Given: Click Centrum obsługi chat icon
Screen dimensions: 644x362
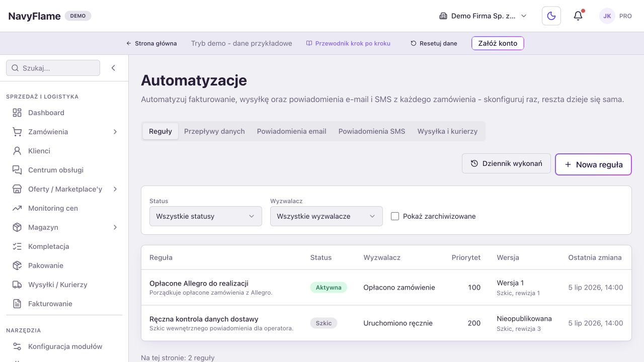Looking at the screenshot, I should coord(17,170).
